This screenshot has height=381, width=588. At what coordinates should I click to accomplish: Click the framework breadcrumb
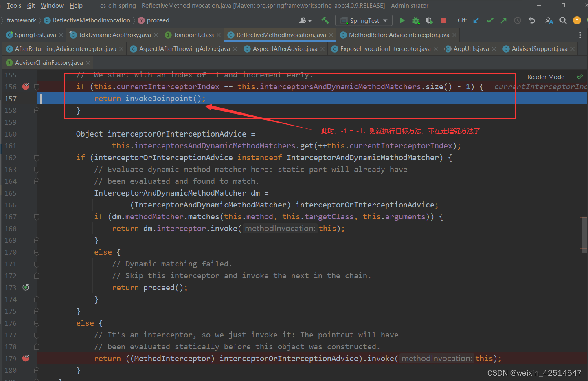tap(22, 20)
